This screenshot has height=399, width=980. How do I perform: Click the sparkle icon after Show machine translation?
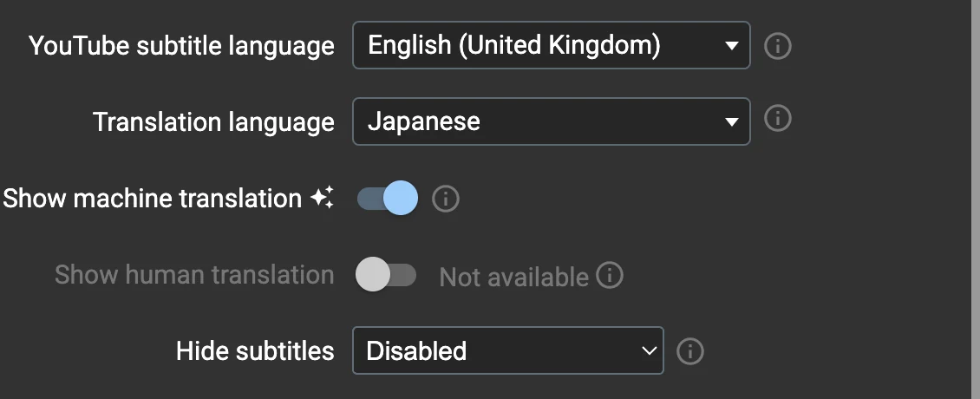(x=322, y=198)
